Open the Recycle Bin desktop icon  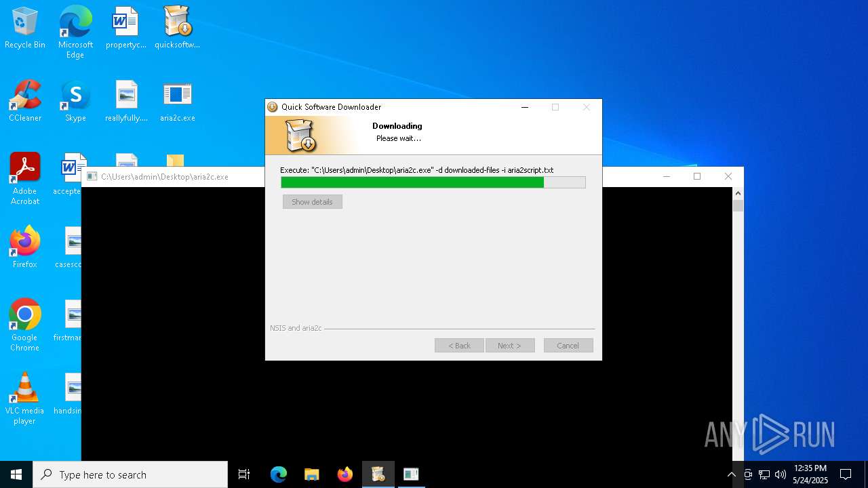click(25, 28)
